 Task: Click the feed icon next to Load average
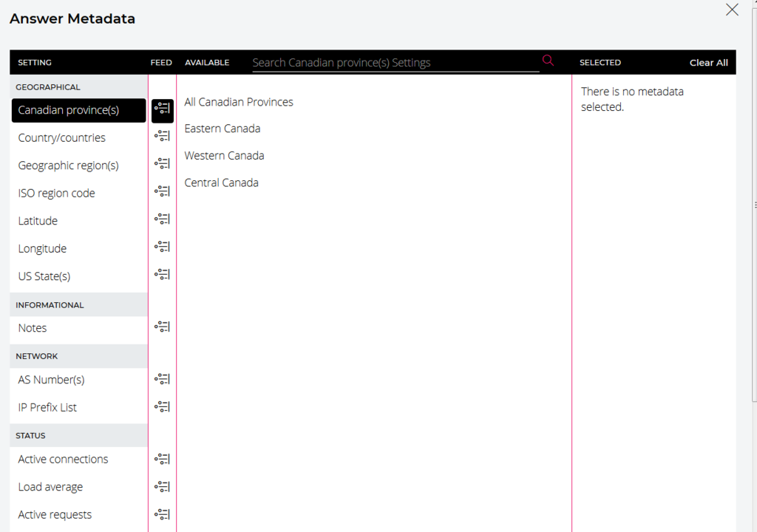click(162, 487)
